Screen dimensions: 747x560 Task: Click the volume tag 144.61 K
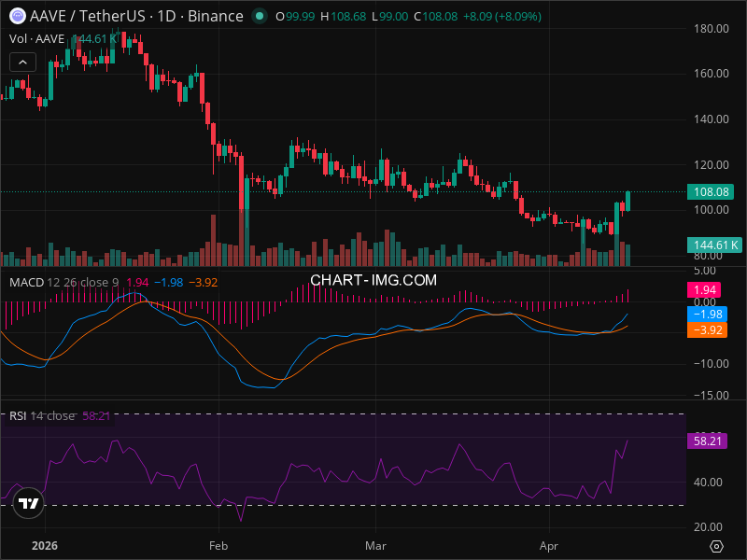(x=714, y=245)
